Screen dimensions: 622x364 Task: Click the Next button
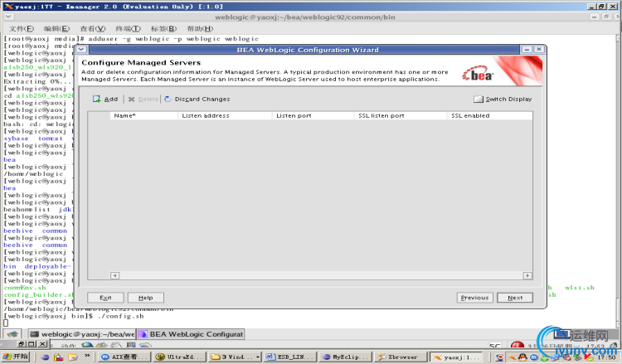515,298
